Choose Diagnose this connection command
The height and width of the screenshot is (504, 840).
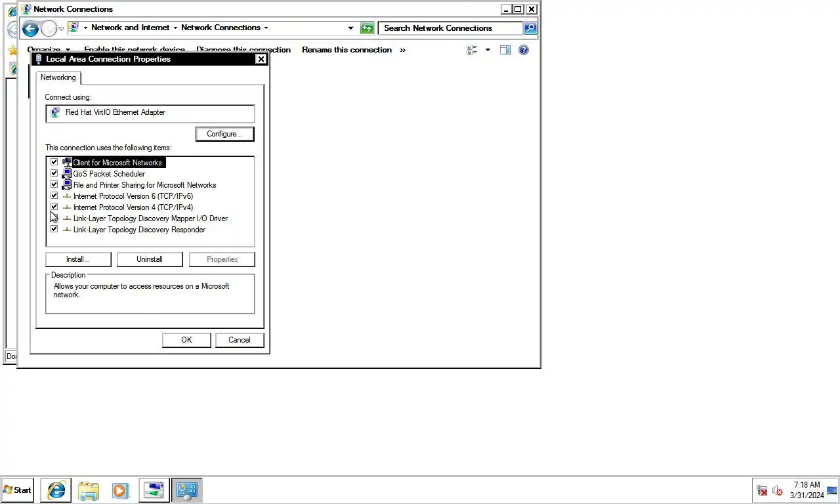pos(243,50)
